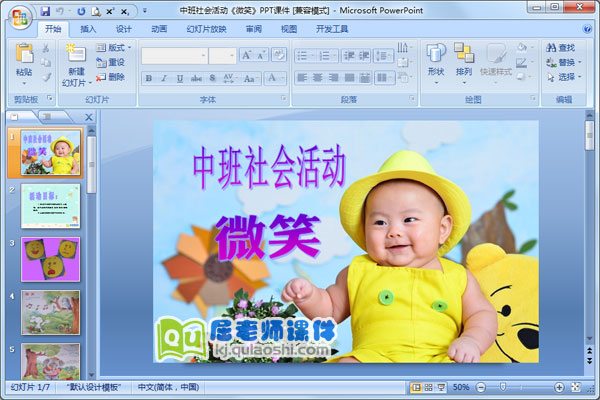The image size is (600, 400).
Task: Click the Shapes gallery icon
Action: (436, 52)
